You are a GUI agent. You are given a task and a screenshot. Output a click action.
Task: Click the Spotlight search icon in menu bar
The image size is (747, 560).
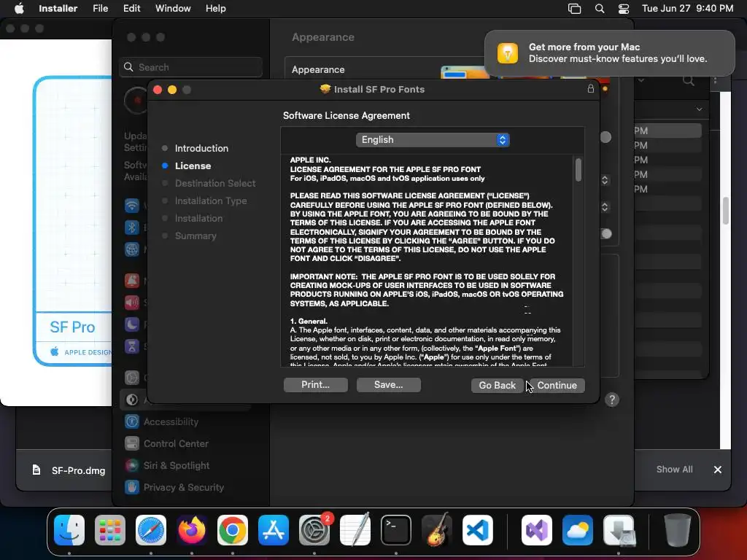click(600, 9)
